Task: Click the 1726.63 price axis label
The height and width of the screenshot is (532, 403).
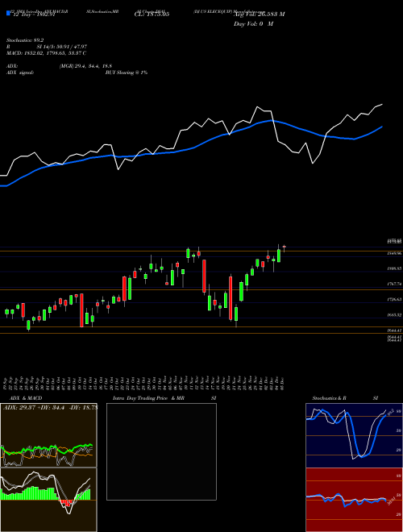Action: pos(394,299)
